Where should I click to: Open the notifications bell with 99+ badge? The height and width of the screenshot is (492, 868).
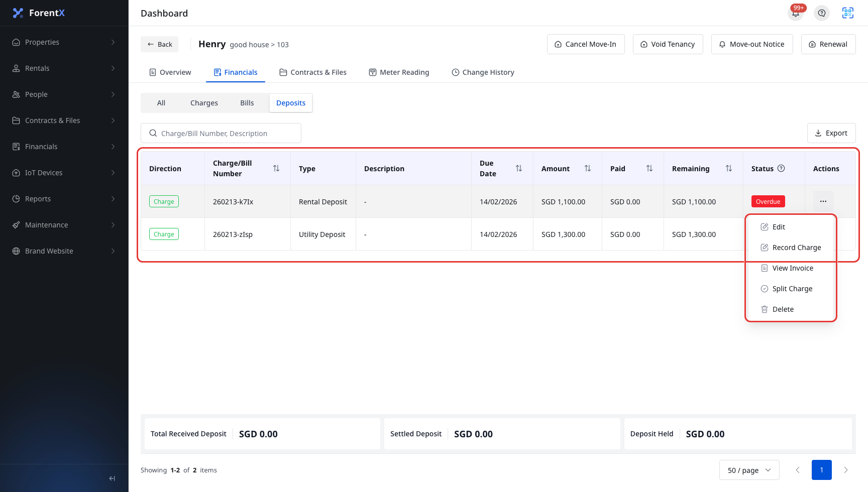(796, 13)
